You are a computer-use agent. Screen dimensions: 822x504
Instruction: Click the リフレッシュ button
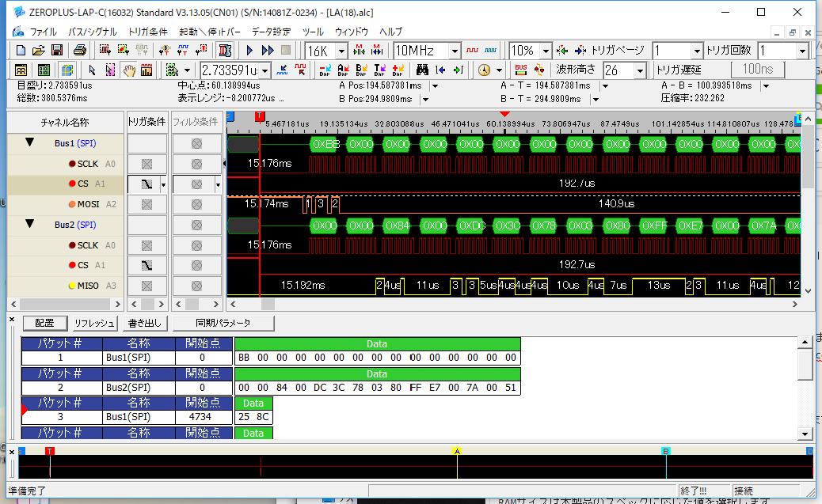(94, 324)
